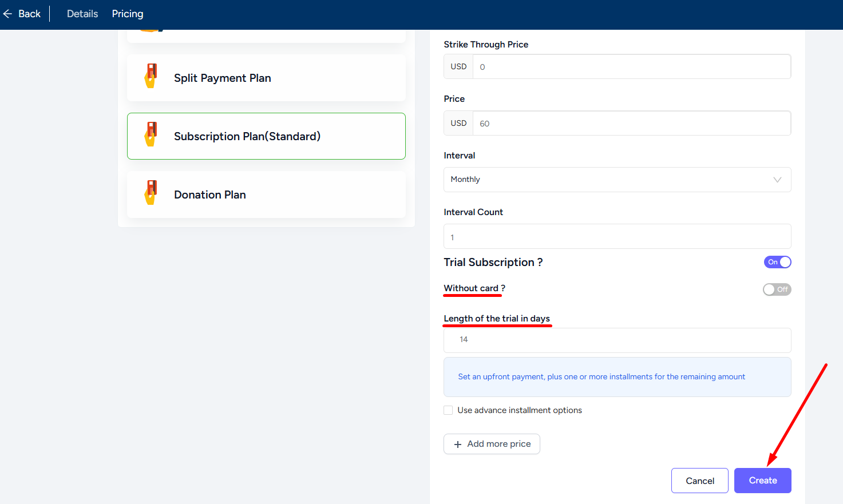Click the Interval Count label

(473, 212)
